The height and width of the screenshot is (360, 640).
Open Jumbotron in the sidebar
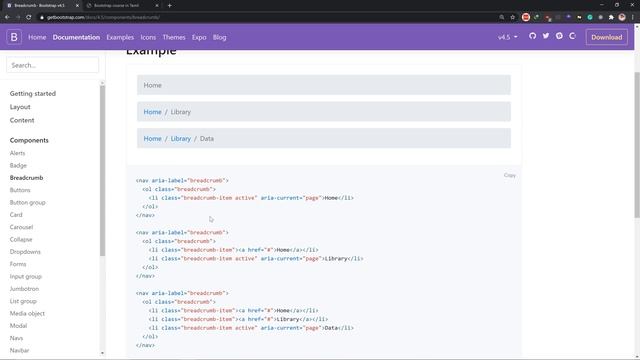(x=24, y=289)
